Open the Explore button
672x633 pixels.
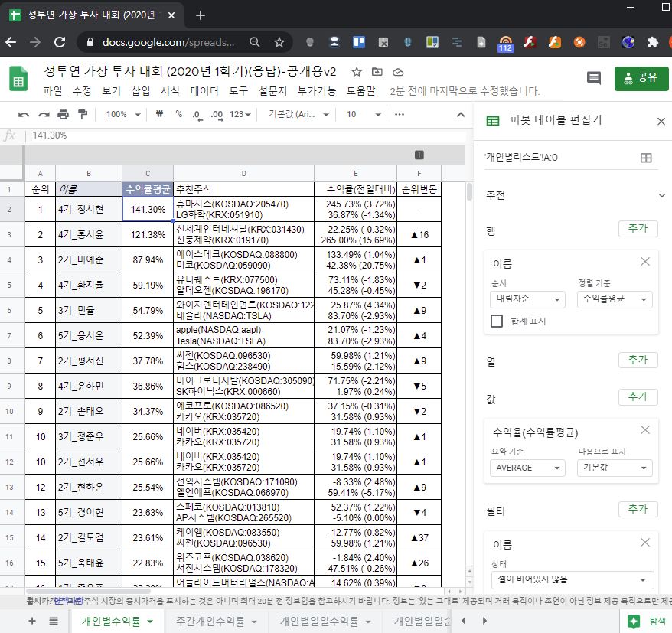point(647,621)
